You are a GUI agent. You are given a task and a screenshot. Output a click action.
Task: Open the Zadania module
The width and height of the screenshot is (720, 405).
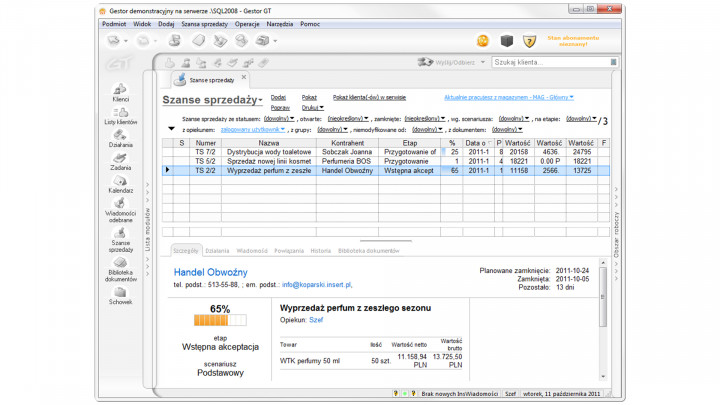pyautogui.click(x=121, y=161)
